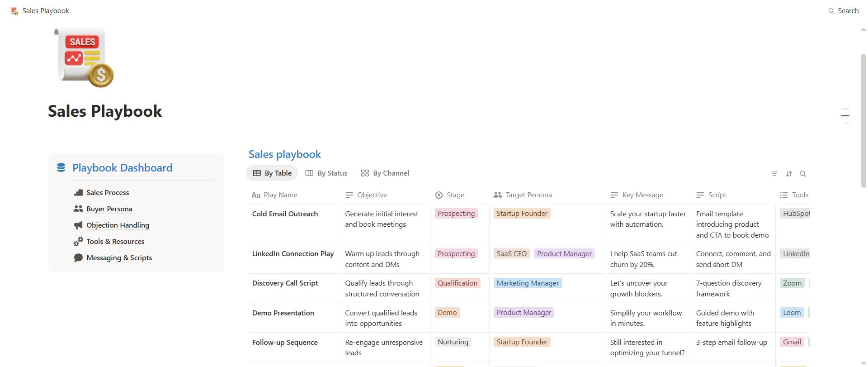Open the Sales playbook database title
This screenshot has width=868, height=367.
click(x=285, y=154)
